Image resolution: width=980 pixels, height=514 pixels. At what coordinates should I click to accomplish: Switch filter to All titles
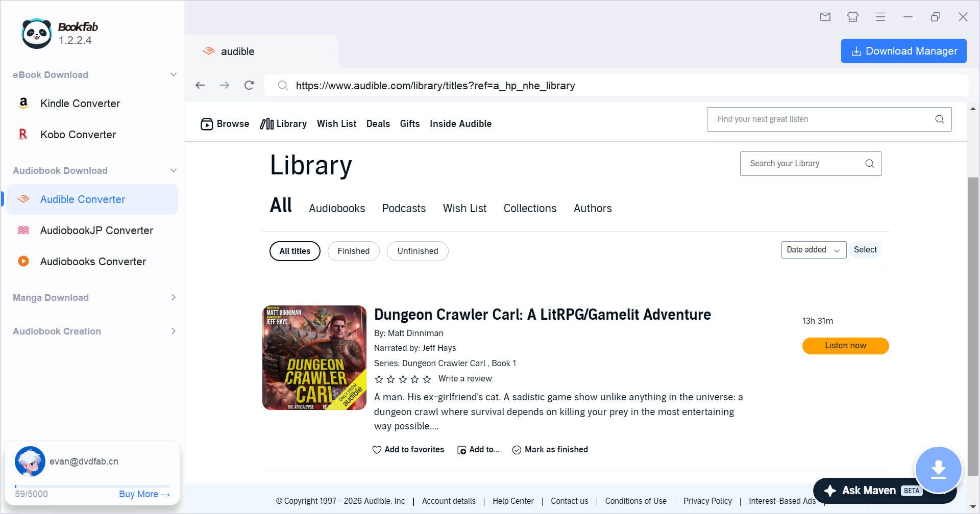[x=295, y=251]
